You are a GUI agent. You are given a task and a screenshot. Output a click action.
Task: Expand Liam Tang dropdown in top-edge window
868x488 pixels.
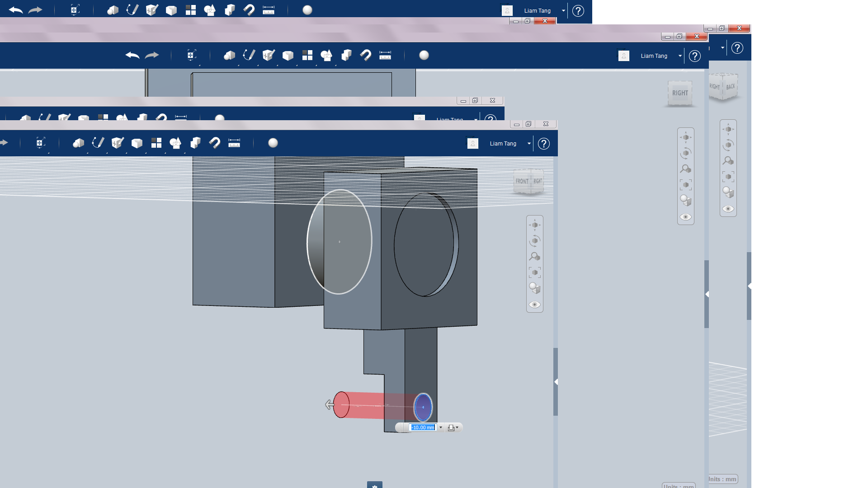[563, 11]
